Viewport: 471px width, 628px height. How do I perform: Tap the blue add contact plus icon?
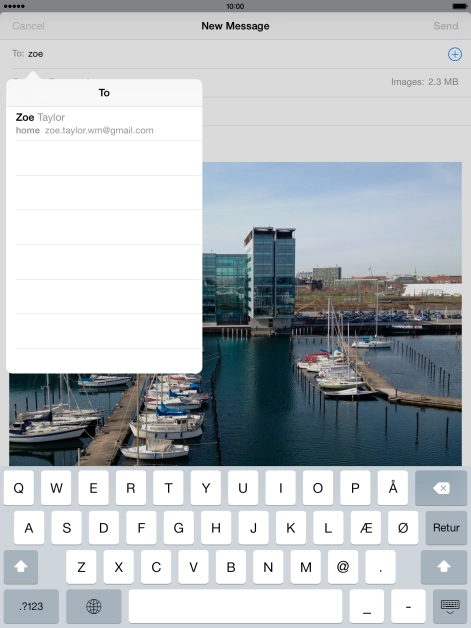tap(455, 54)
